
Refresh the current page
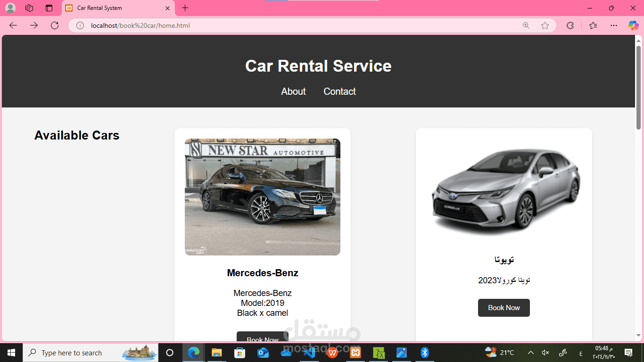[x=55, y=25]
